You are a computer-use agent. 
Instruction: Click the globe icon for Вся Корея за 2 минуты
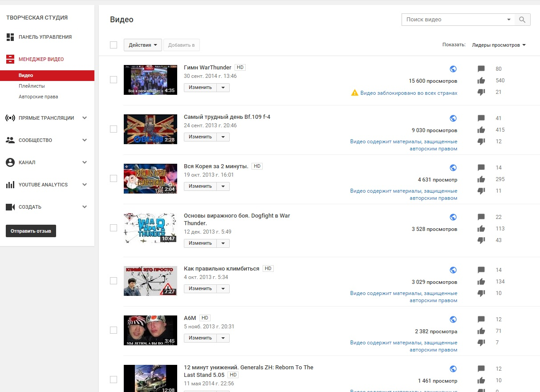point(453,168)
